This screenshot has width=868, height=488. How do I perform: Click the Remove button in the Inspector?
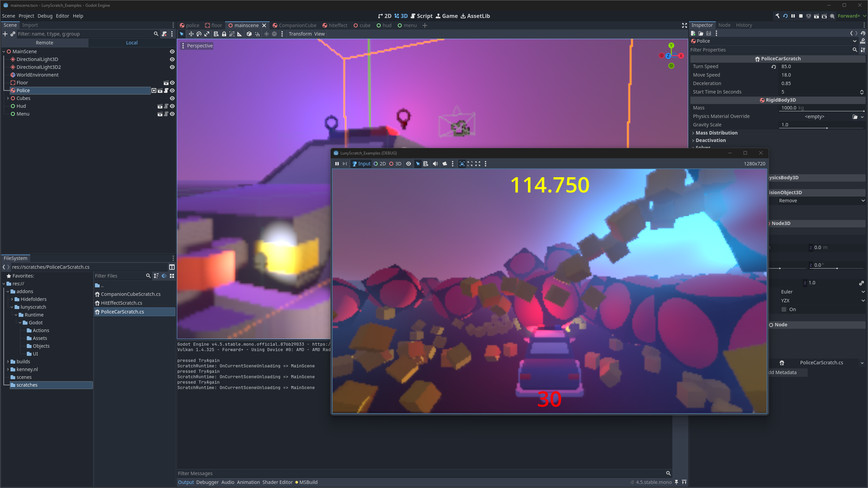pyautogui.click(x=788, y=201)
